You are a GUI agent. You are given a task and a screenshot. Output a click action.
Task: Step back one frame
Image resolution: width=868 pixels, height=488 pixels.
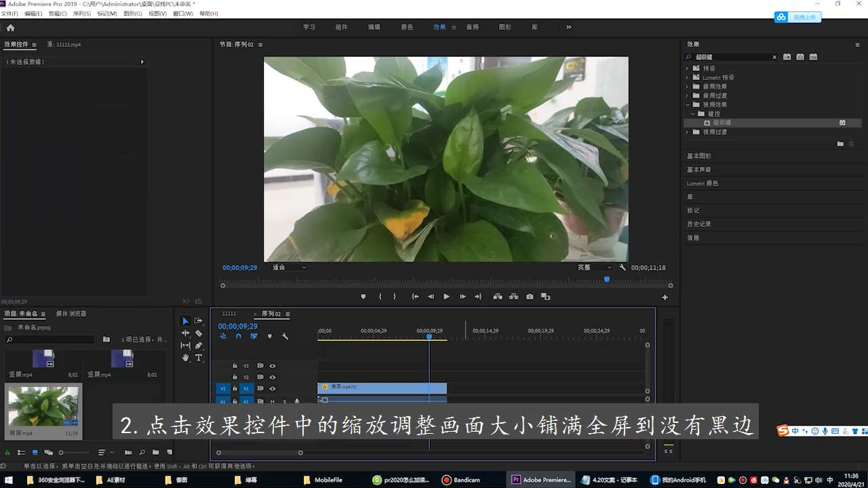coord(431,297)
